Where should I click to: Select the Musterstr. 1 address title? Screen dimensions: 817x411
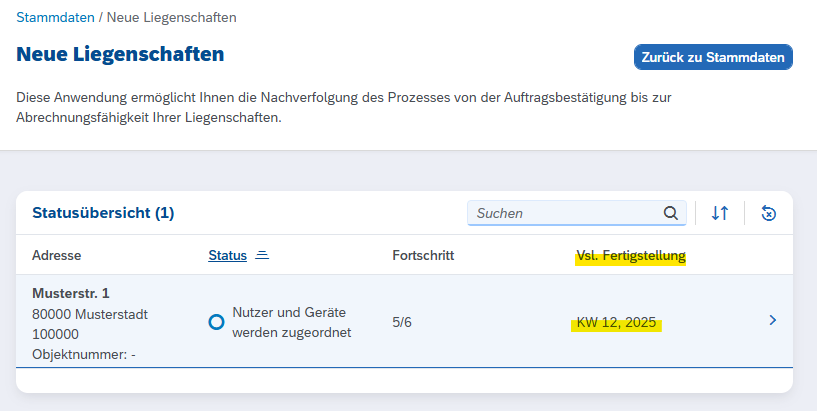point(71,293)
